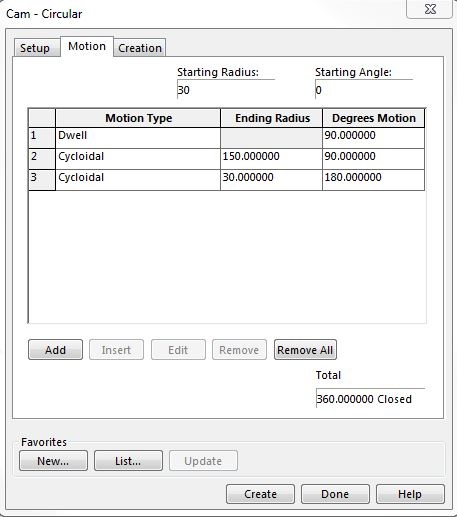This screenshot has width=457, height=517.
Task: Click the Starting Angle input field
Action: [364, 90]
